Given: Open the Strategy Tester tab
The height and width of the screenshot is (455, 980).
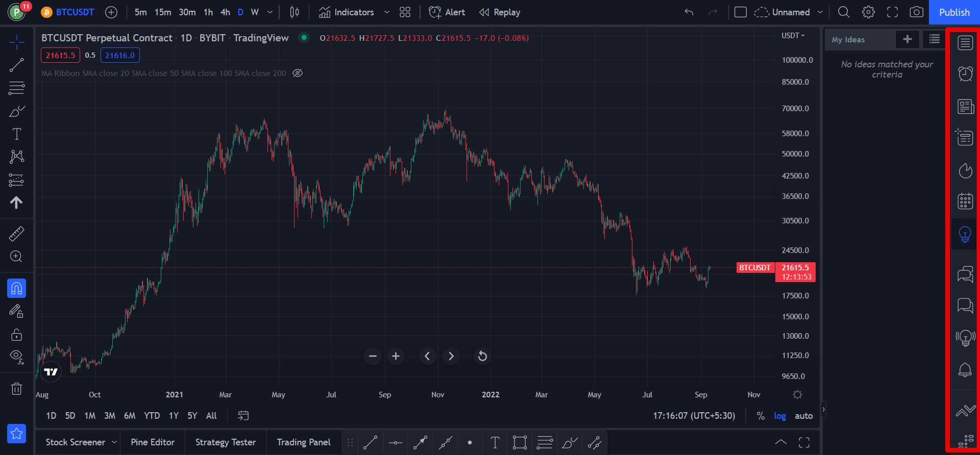Looking at the screenshot, I should (x=225, y=442).
